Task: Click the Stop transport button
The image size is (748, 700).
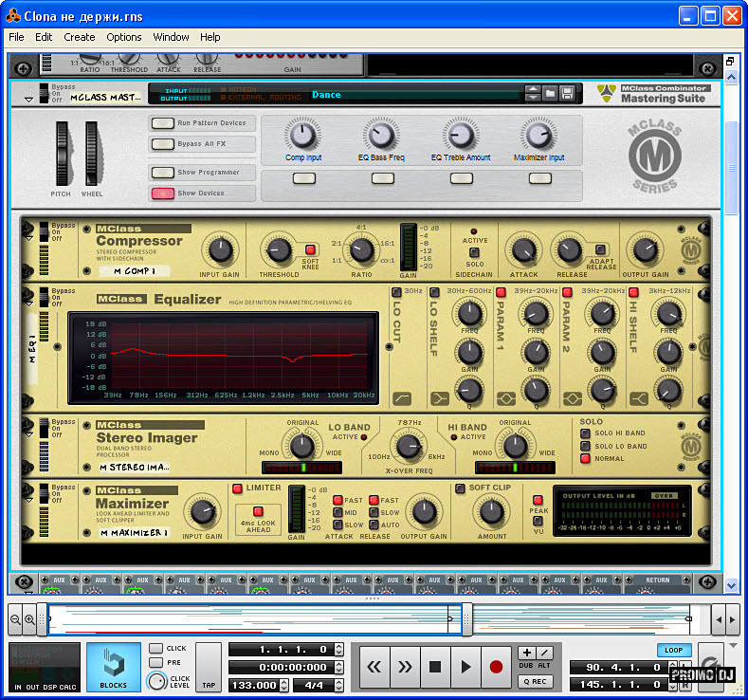Action: (x=435, y=667)
